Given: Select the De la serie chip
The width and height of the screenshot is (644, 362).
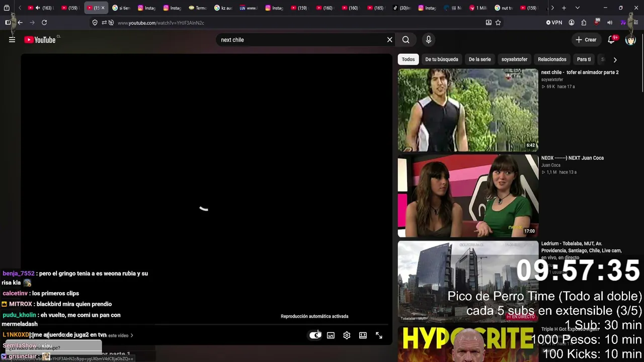Looking at the screenshot, I should [x=480, y=59].
